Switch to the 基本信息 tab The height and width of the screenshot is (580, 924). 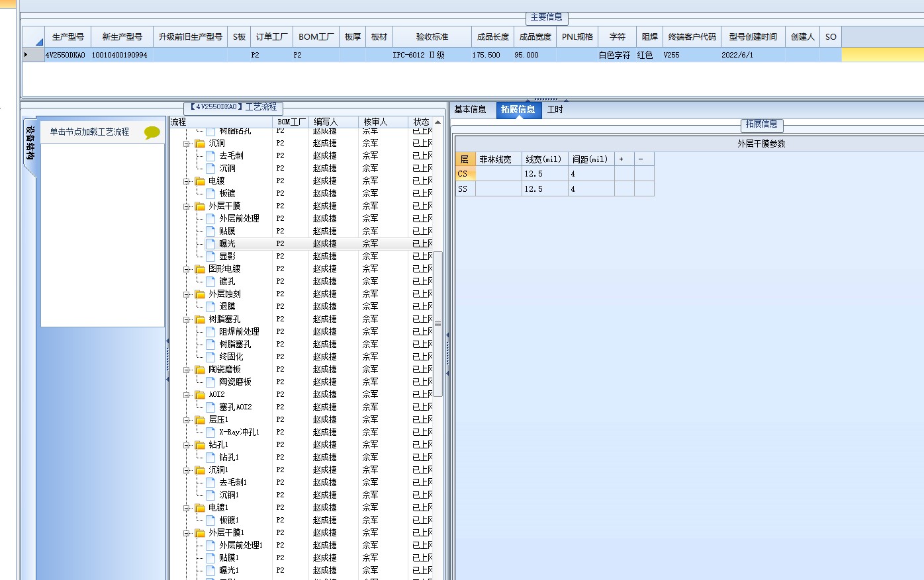pyautogui.click(x=470, y=110)
